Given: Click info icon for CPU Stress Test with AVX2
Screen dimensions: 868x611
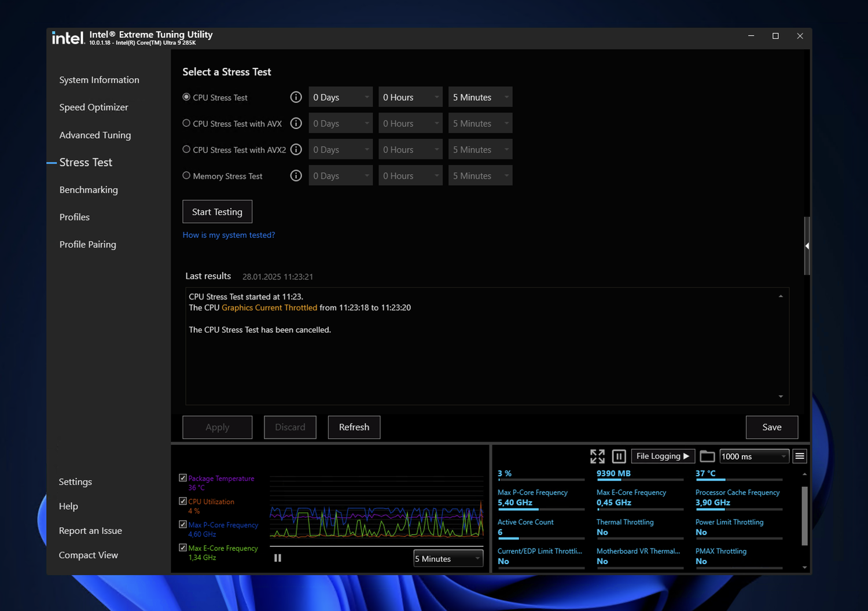Looking at the screenshot, I should click(296, 149).
